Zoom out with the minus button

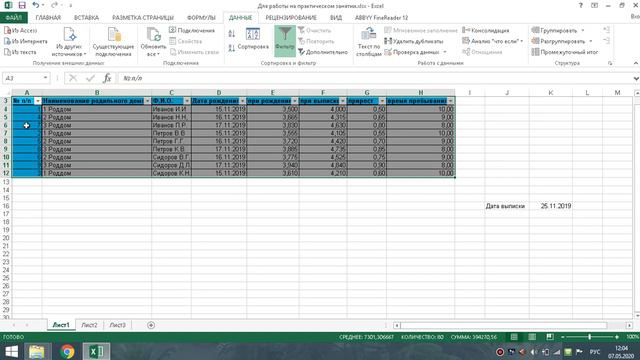[x=562, y=337]
